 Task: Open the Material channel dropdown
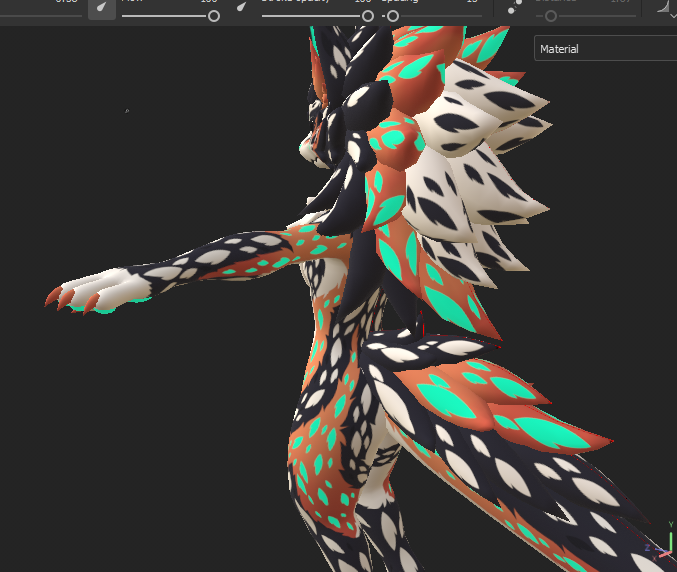point(605,48)
